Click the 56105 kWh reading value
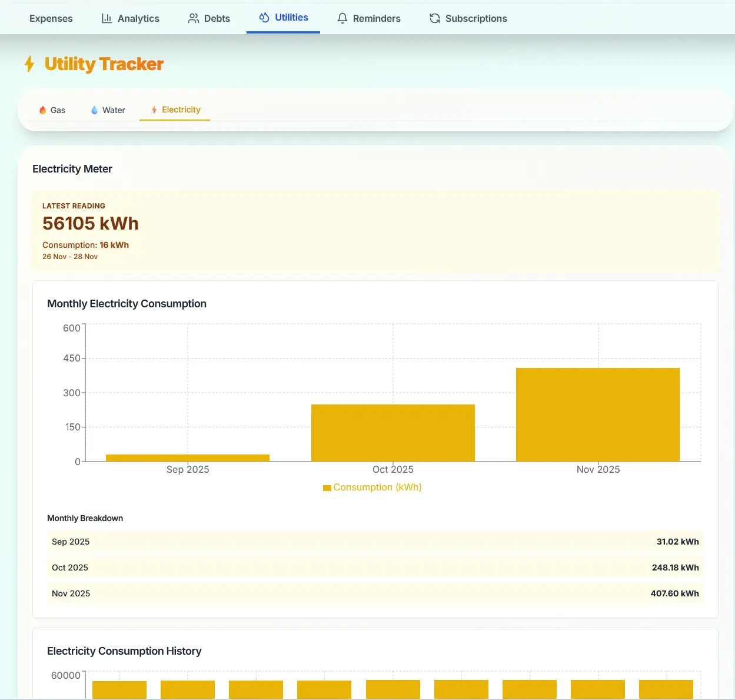Screen dimensions: 735x700 91,224
